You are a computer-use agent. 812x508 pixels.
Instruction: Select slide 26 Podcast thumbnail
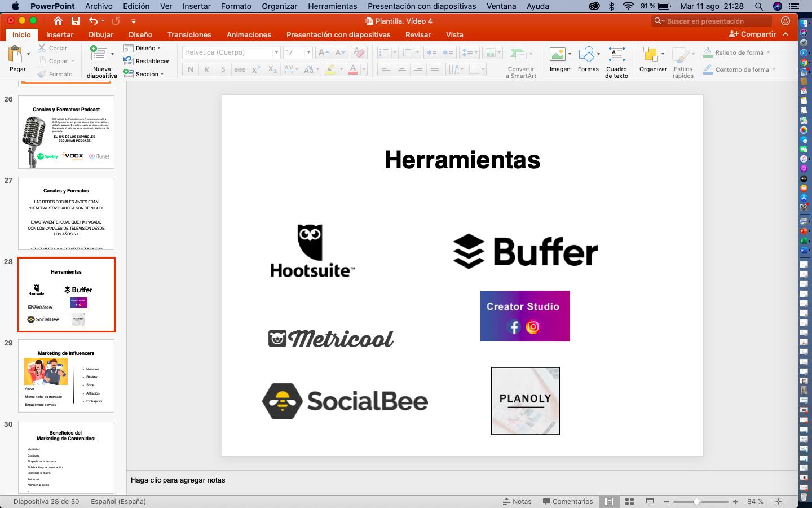tap(66, 132)
